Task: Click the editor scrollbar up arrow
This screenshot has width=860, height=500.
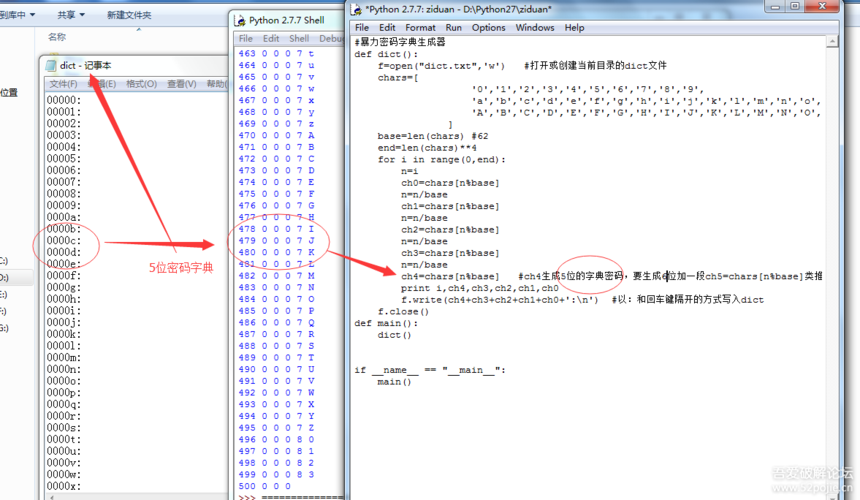Action: (x=832, y=41)
